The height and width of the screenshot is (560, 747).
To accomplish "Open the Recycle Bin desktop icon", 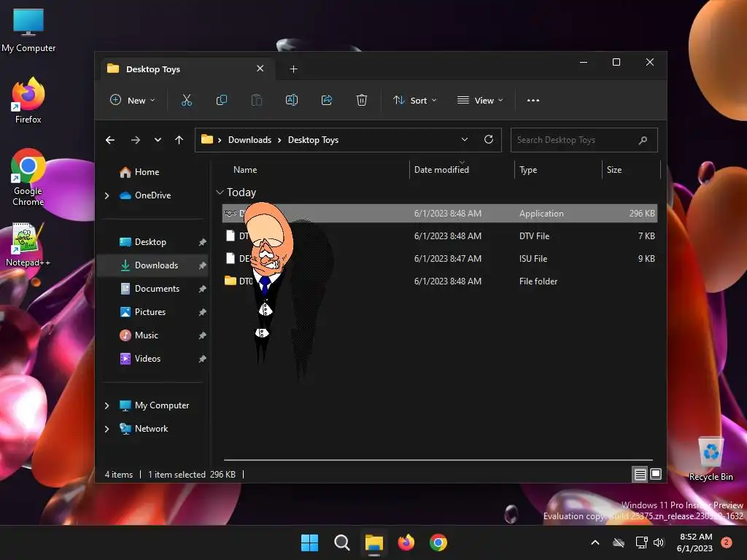I will (711, 459).
